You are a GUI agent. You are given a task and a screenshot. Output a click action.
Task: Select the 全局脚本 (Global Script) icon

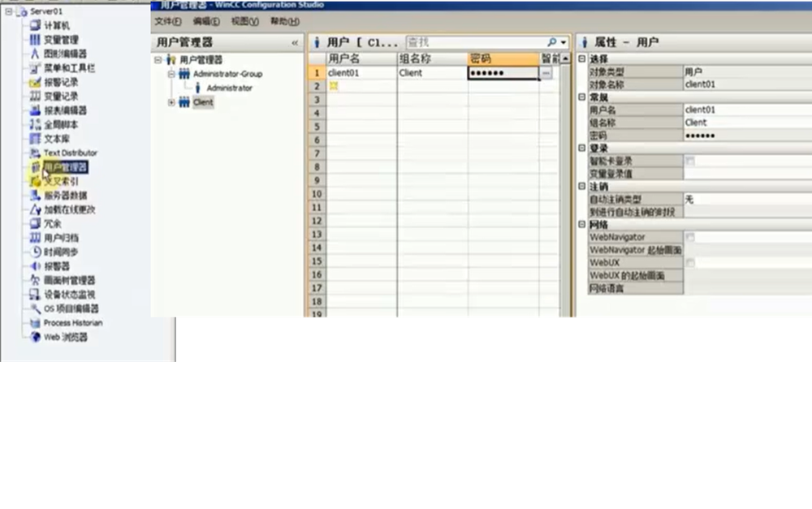35,124
